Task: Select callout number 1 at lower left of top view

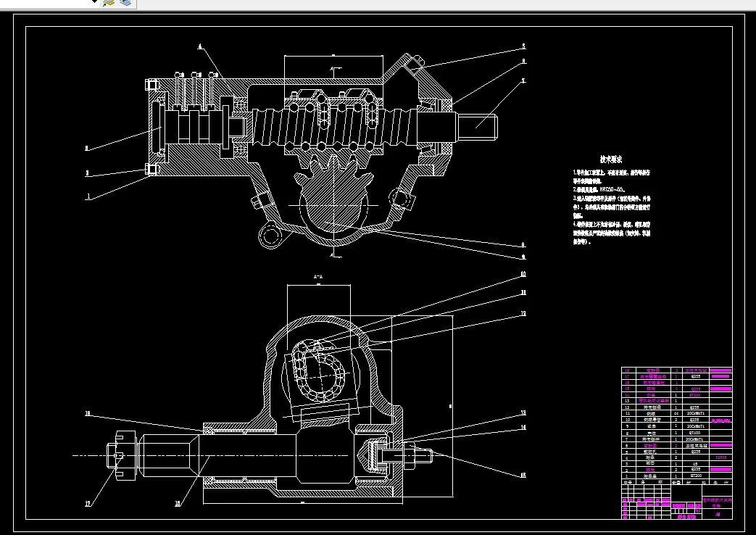Action: pyautogui.click(x=88, y=196)
